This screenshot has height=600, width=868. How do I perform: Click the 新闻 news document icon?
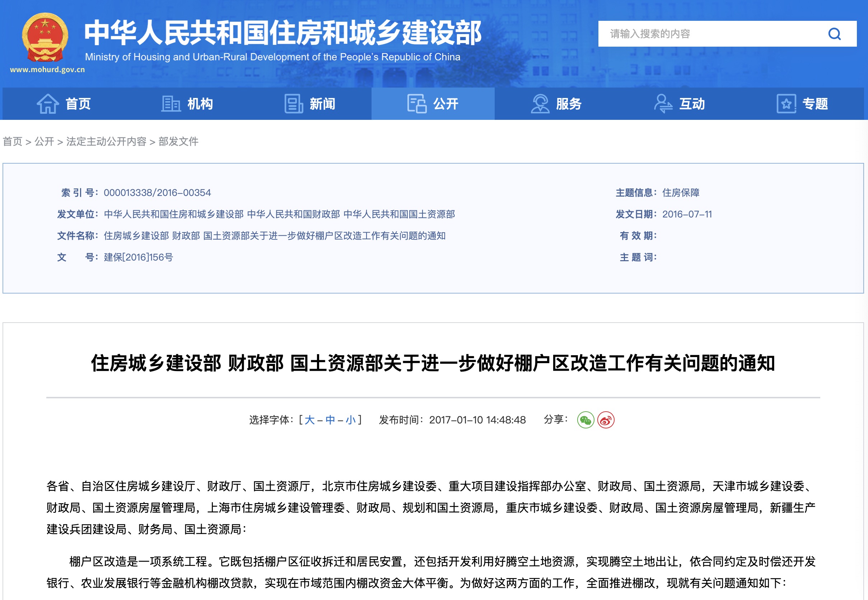tap(294, 104)
